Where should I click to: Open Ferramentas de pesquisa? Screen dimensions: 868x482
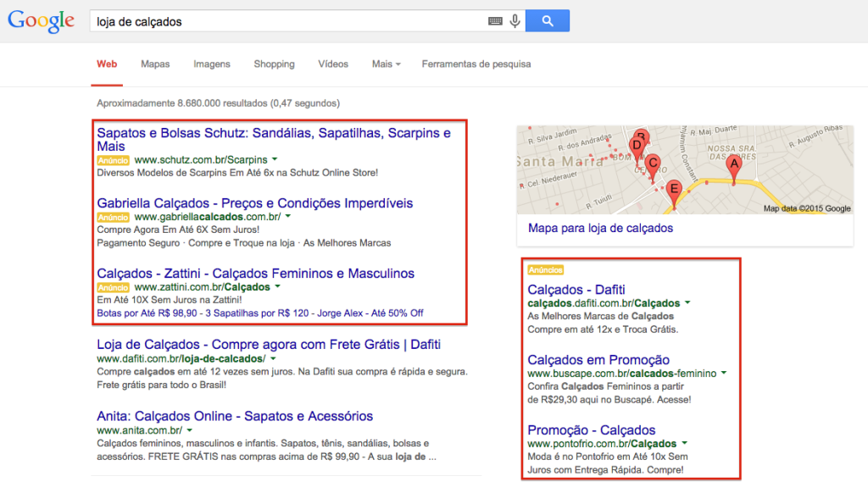pos(476,64)
